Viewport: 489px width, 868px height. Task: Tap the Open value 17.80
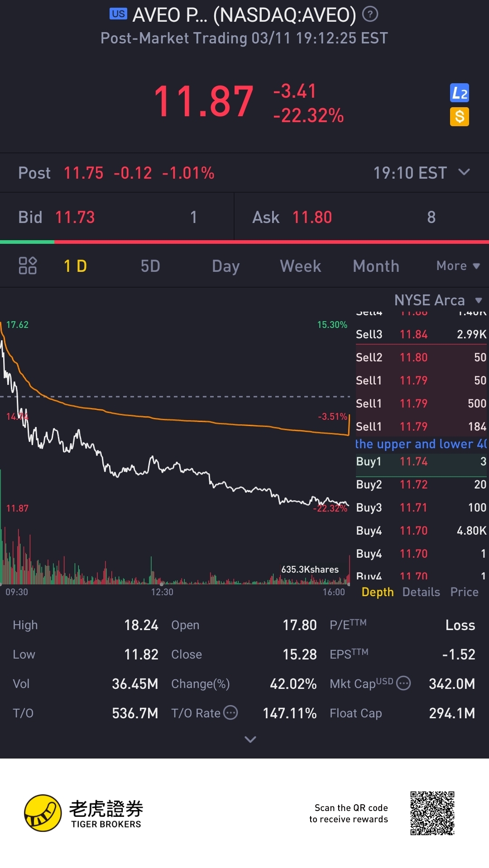point(300,625)
